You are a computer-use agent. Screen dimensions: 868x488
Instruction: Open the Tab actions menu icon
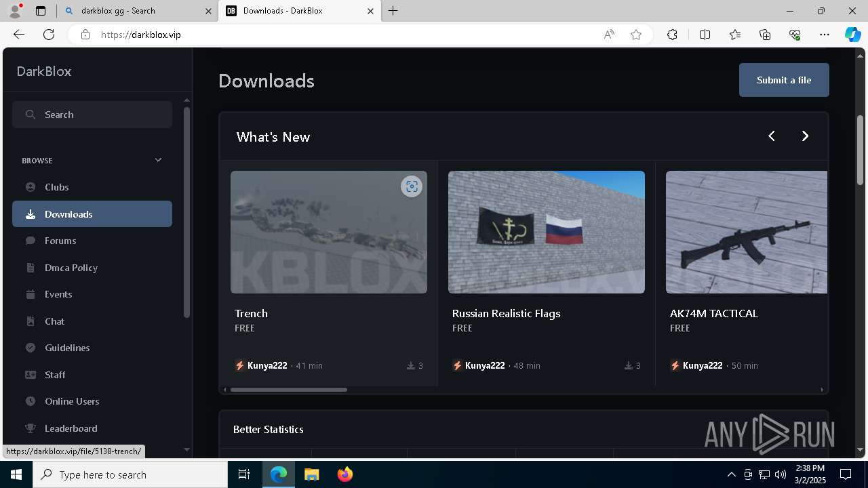coord(41,11)
